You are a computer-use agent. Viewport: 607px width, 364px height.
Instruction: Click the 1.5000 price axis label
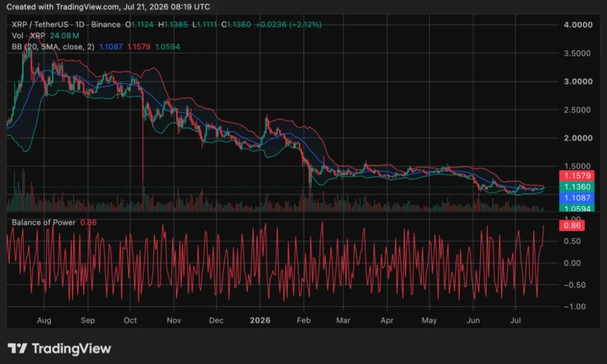(577, 166)
